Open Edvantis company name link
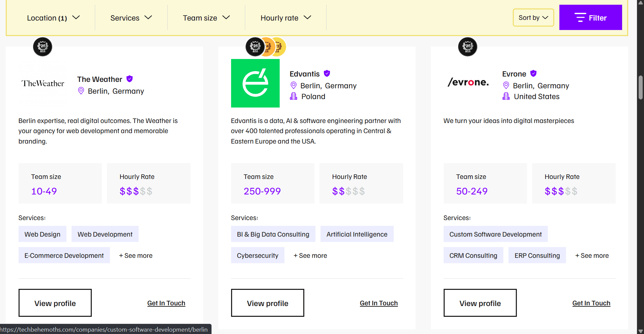The width and height of the screenshot is (644, 334). coord(305,74)
